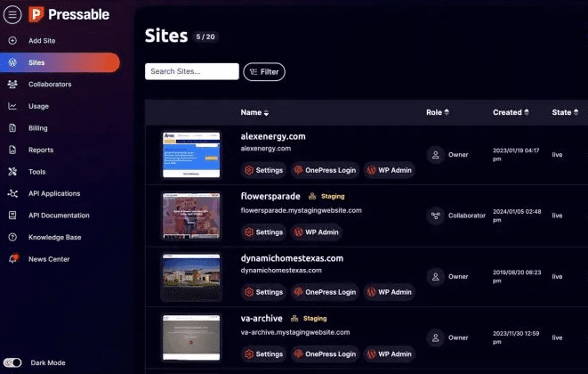Click the Tools wrench icon

(12, 172)
